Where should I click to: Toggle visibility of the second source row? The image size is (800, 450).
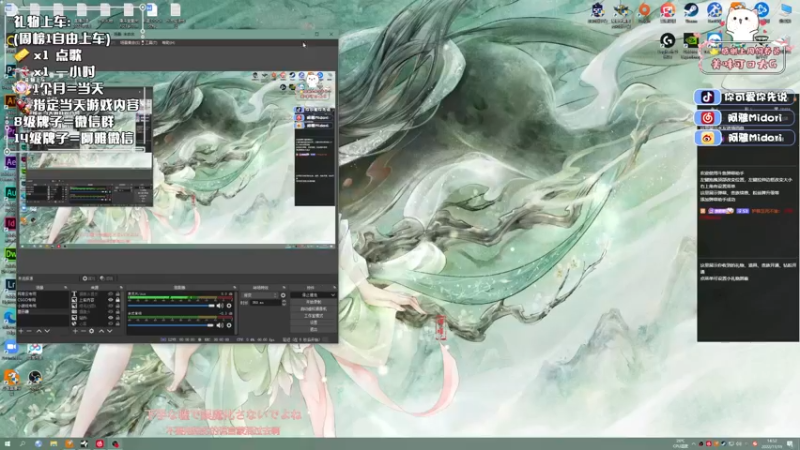(x=111, y=300)
